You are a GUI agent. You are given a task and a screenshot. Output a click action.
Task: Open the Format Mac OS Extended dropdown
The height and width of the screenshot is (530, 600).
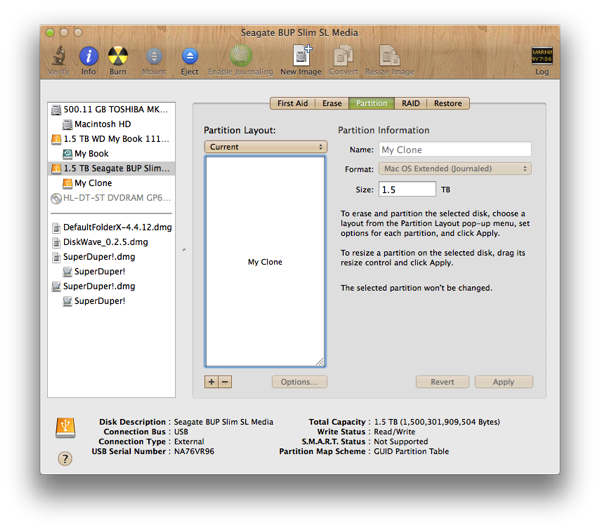point(455,169)
